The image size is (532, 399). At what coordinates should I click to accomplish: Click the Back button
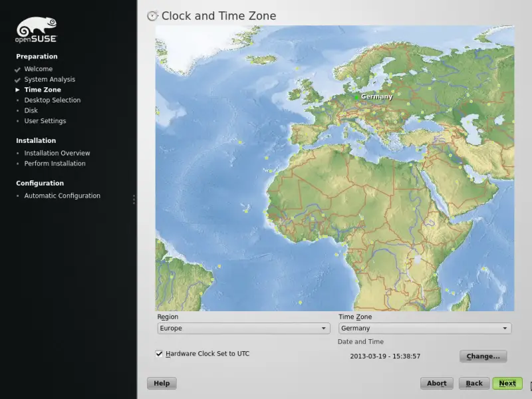(x=474, y=383)
